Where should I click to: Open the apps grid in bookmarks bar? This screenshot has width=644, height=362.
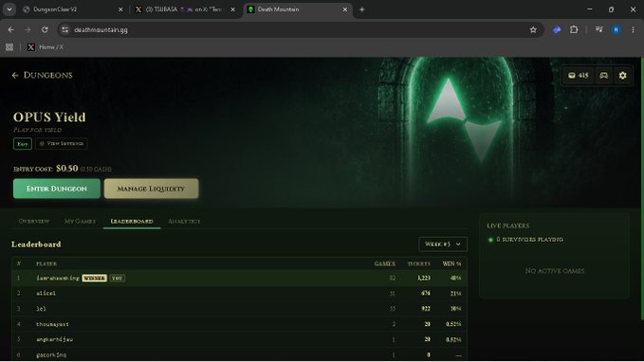point(9,47)
